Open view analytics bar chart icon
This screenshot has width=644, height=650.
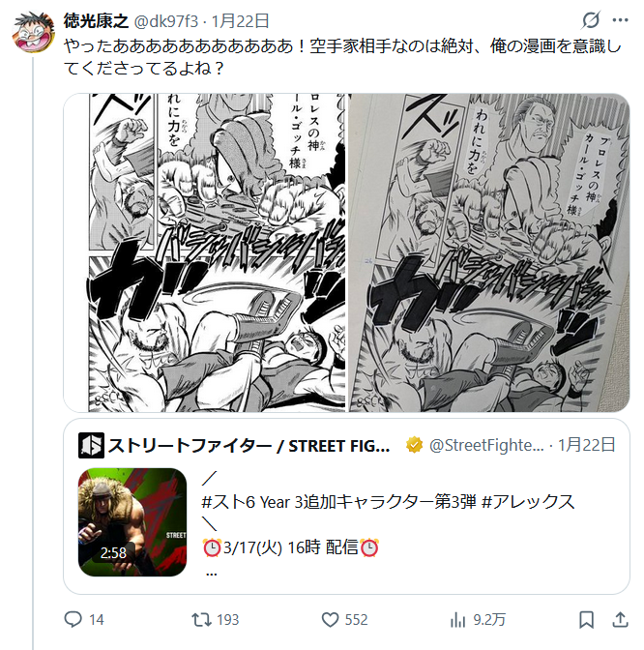(458, 620)
